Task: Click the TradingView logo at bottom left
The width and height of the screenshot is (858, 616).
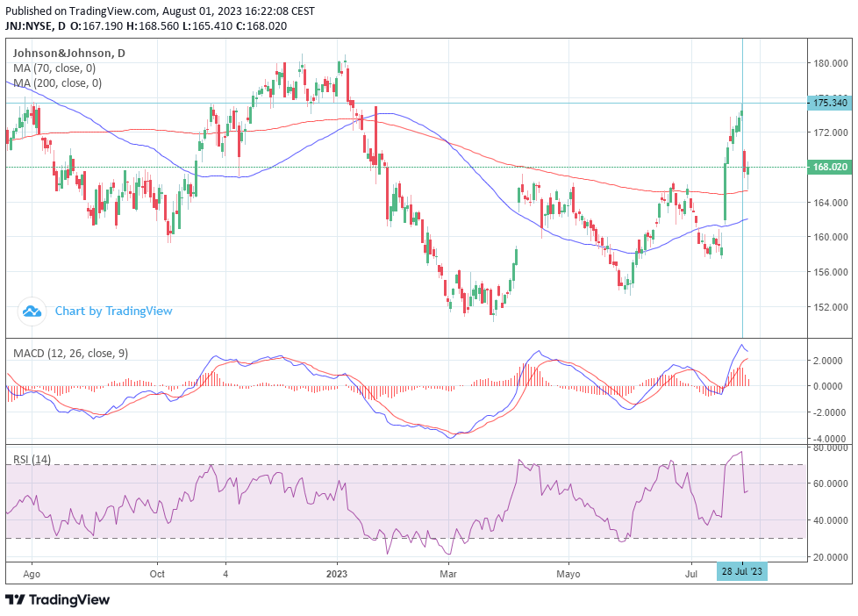Action: click(57, 599)
